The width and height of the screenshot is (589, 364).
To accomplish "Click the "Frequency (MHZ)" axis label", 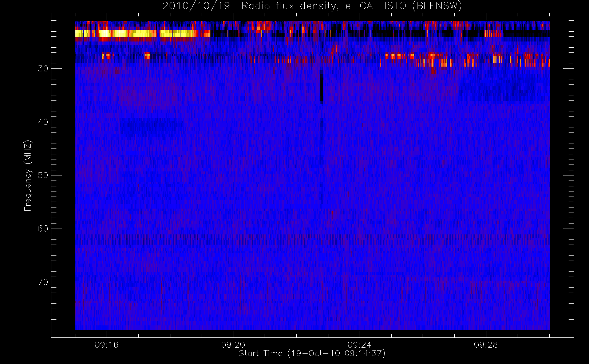I will click(28, 175).
